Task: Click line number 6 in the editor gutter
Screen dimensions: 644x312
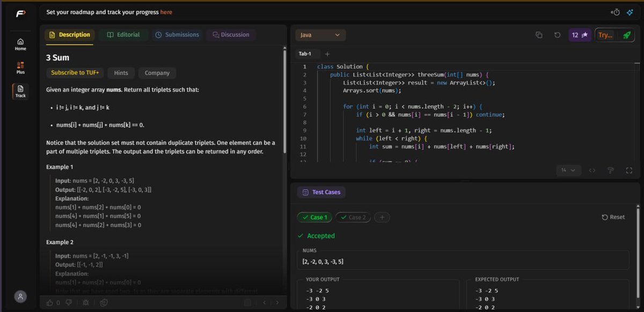Action: [x=304, y=107]
